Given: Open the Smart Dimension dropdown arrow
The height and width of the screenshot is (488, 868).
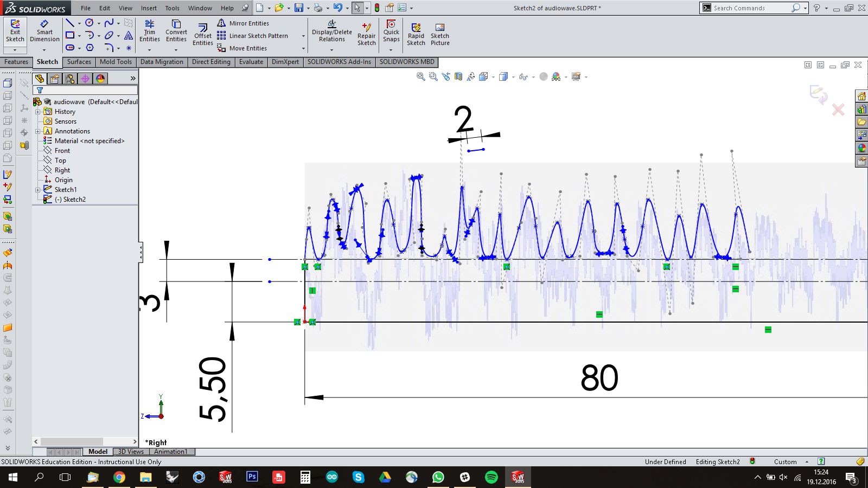Looking at the screenshot, I should [44, 50].
